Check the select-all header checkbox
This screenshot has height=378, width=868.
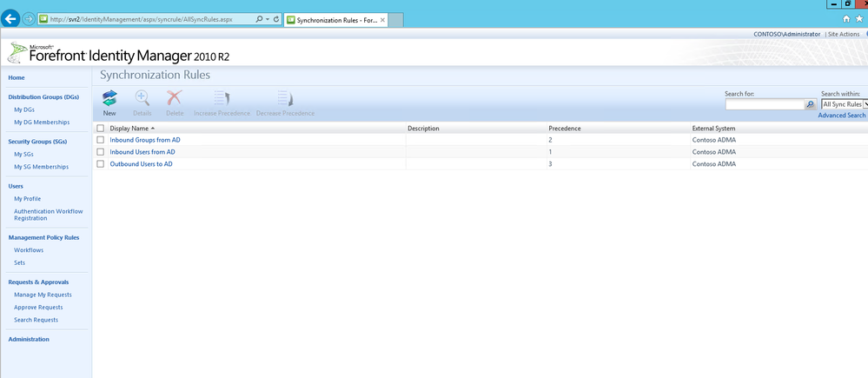pyautogui.click(x=100, y=129)
